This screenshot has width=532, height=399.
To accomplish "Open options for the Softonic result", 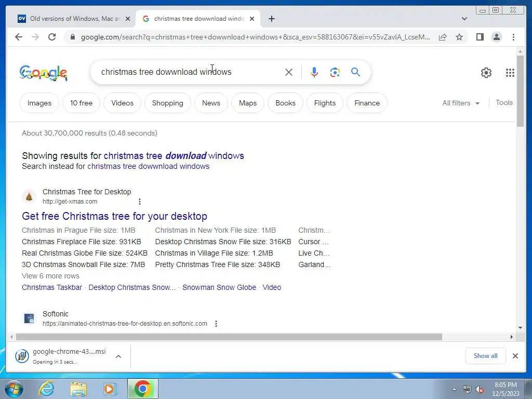I will tap(216, 324).
